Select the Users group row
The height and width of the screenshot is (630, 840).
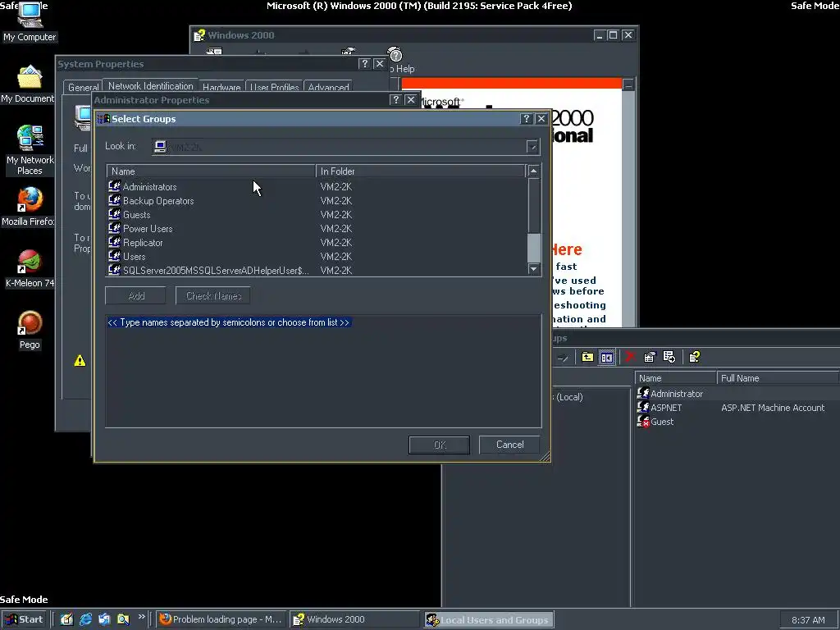317,257
